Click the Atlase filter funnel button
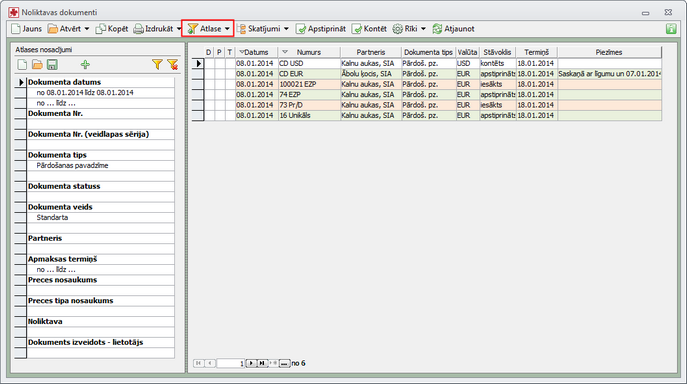The image size is (687, 384). tap(205, 29)
